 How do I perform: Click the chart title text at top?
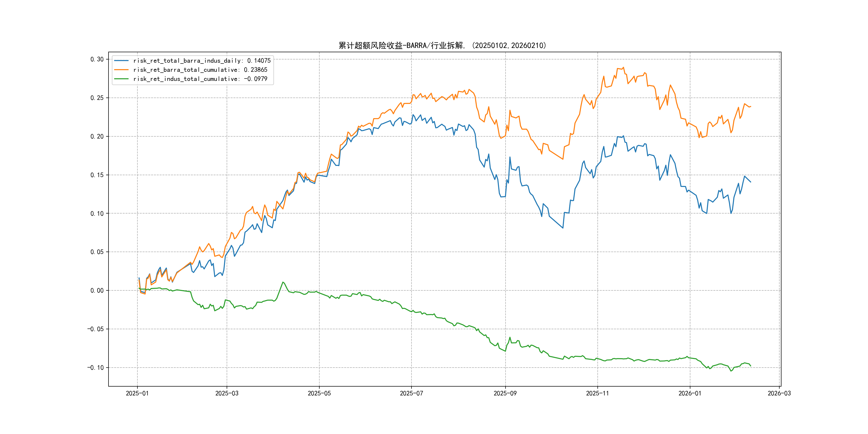coord(442,46)
